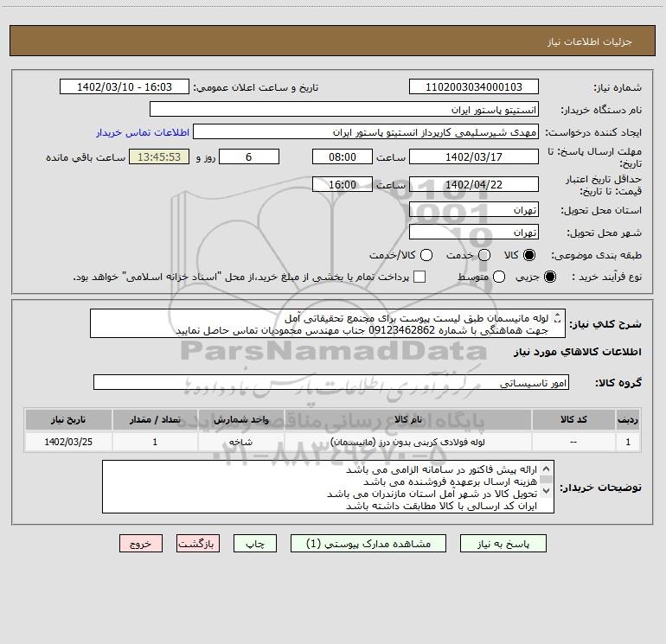Open the اطلاعات تماس خریدار link

pos(143,132)
